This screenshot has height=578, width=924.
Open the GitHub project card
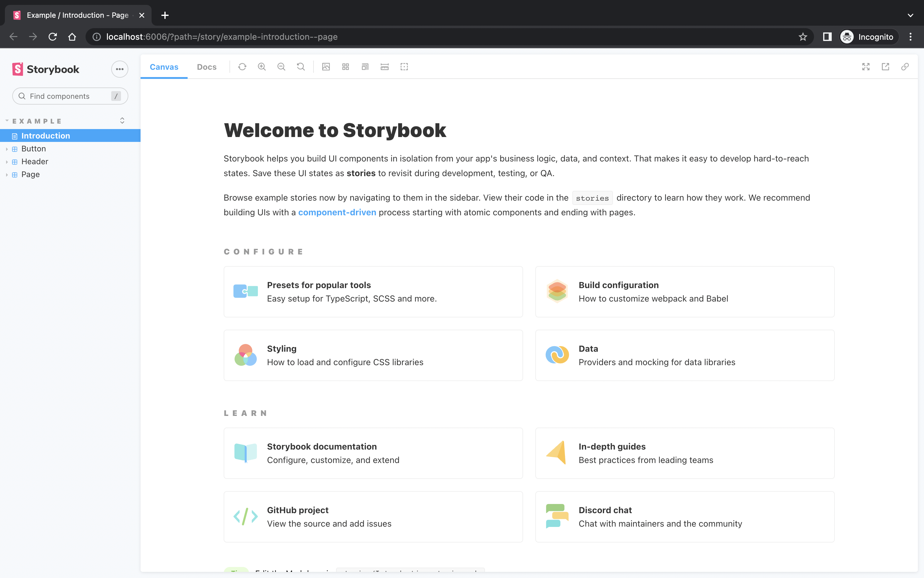point(373,517)
